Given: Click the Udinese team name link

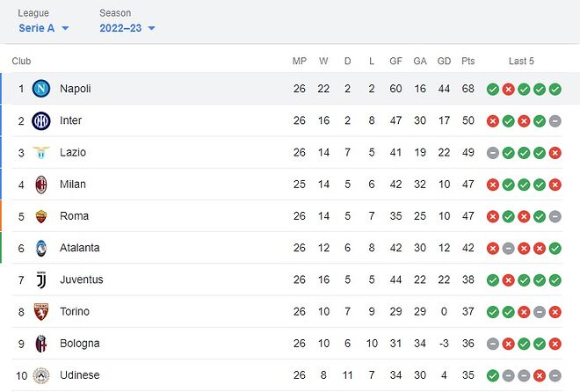Looking at the screenshot, I should [x=80, y=375].
